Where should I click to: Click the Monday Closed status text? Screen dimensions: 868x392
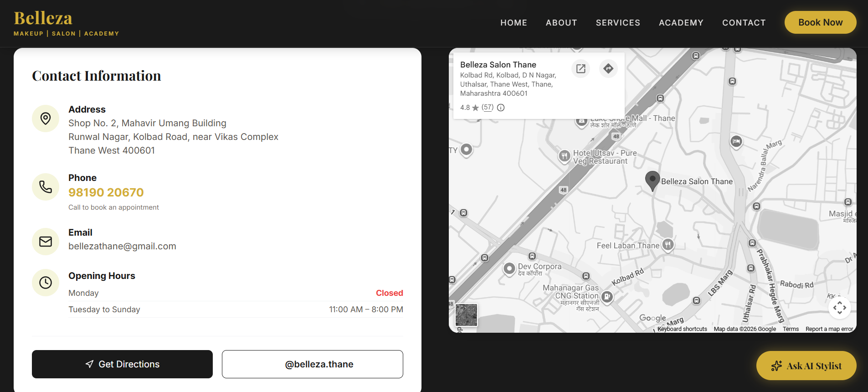pos(389,293)
